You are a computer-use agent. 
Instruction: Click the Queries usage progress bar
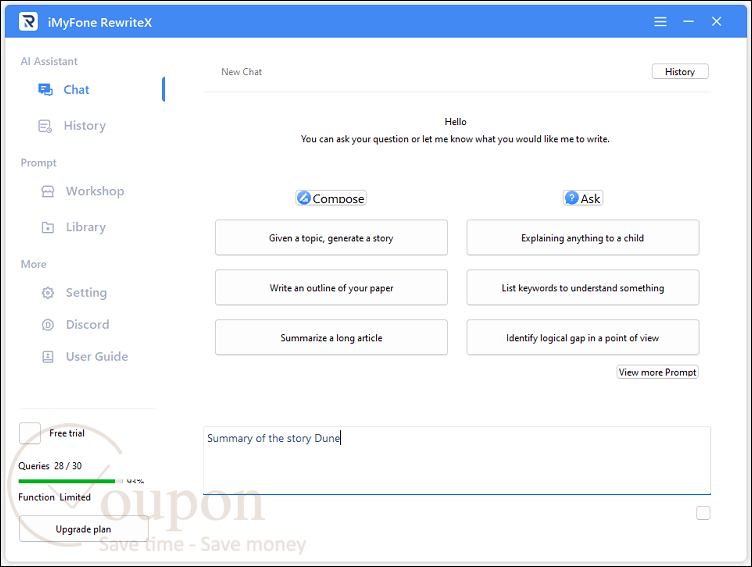pos(70,481)
